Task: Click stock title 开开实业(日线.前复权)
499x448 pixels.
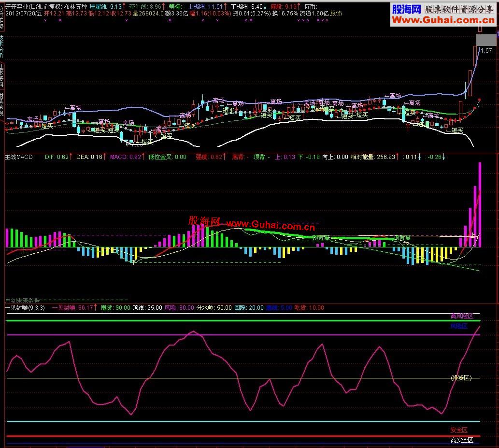Action: click(34, 6)
